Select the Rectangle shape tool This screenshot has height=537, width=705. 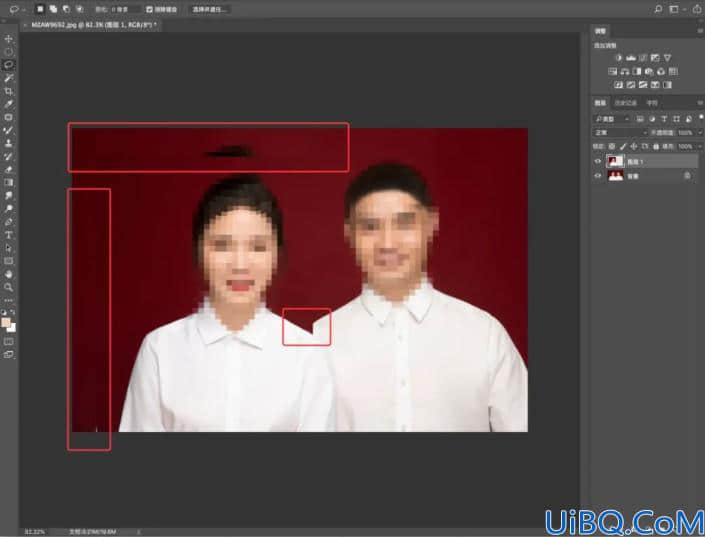pos(9,261)
